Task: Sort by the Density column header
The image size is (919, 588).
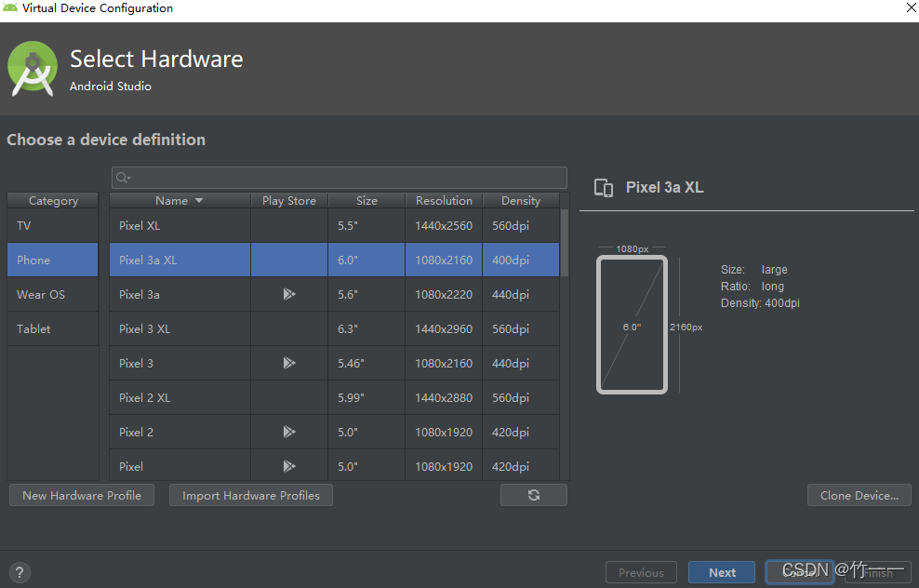Action: tap(521, 200)
